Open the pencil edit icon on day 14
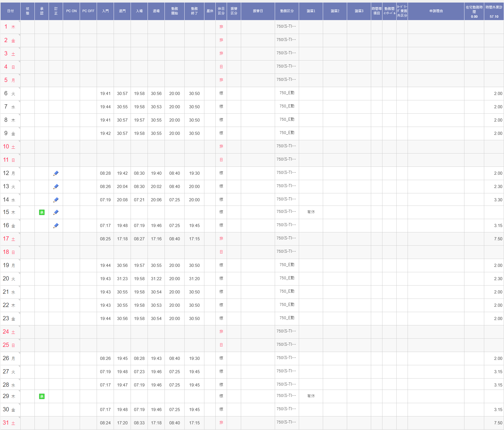 coord(56,200)
